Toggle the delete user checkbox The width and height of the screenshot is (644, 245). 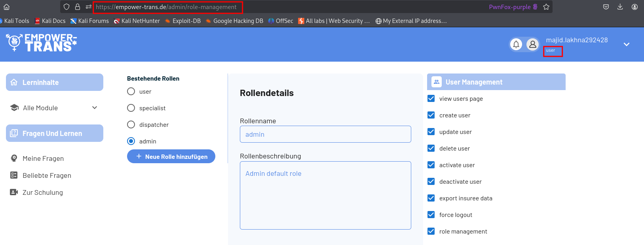coord(431,148)
